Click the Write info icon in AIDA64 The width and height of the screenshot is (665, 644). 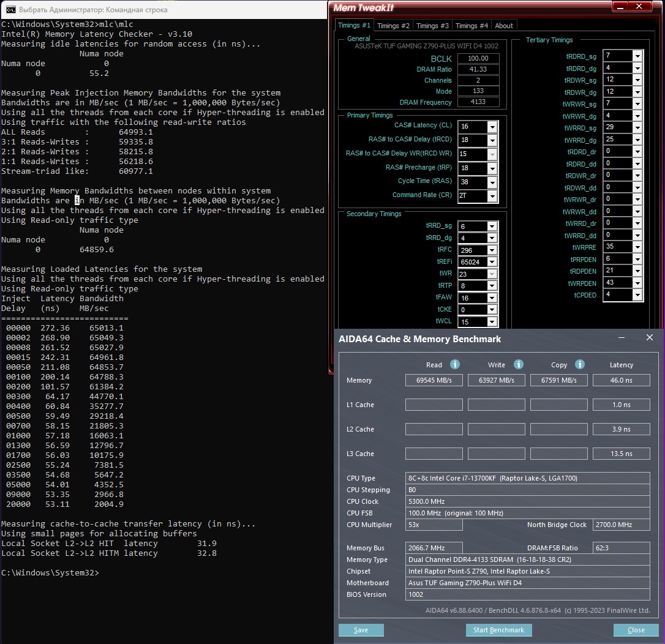pos(518,364)
